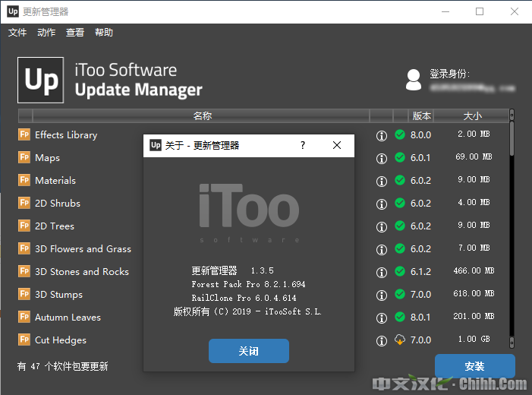Click the 安装 install button
The height and width of the screenshot is (395, 532).
[474, 367]
